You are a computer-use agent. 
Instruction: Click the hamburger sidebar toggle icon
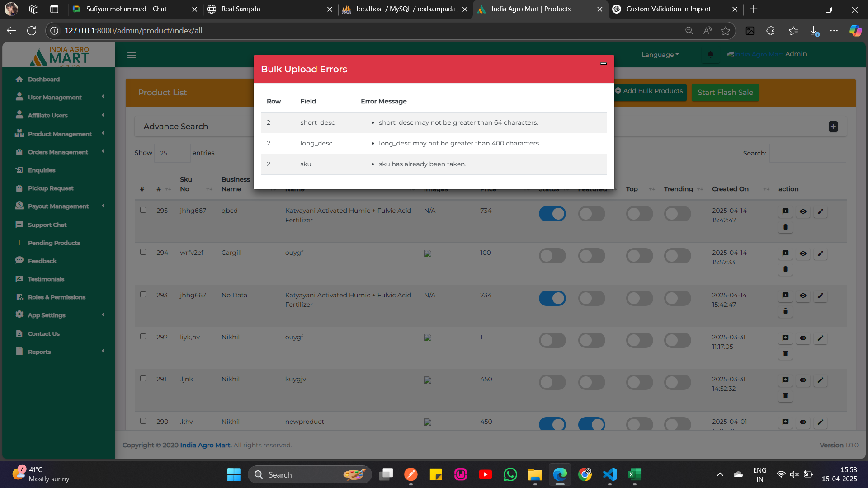132,55
